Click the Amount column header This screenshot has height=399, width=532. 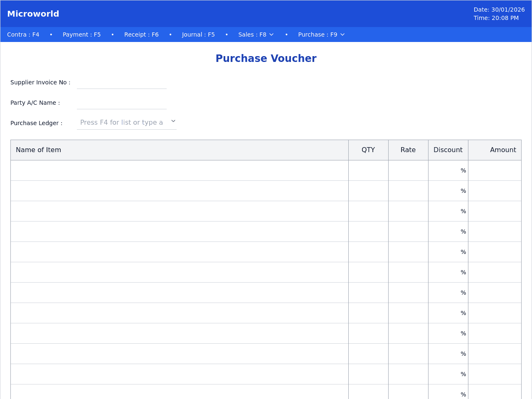point(495,150)
